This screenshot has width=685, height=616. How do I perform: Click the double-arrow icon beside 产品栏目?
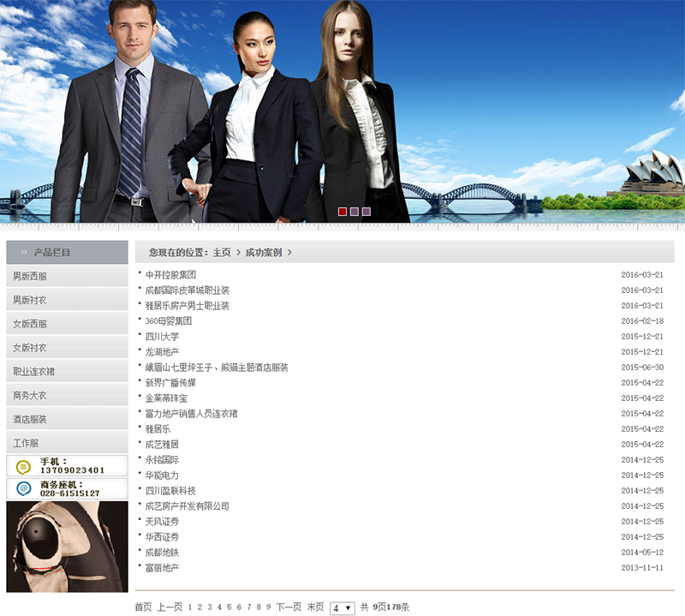point(24,253)
